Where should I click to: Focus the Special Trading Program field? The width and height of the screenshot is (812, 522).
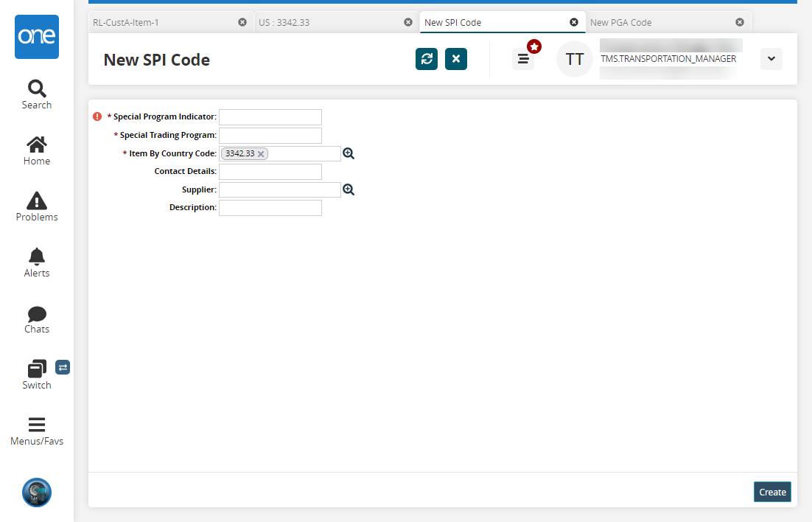click(x=270, y=136)
